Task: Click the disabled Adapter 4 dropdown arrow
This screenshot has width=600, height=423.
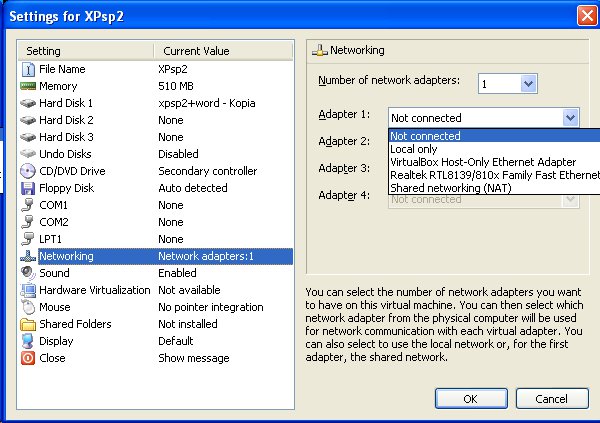Action: pos(570,200)
